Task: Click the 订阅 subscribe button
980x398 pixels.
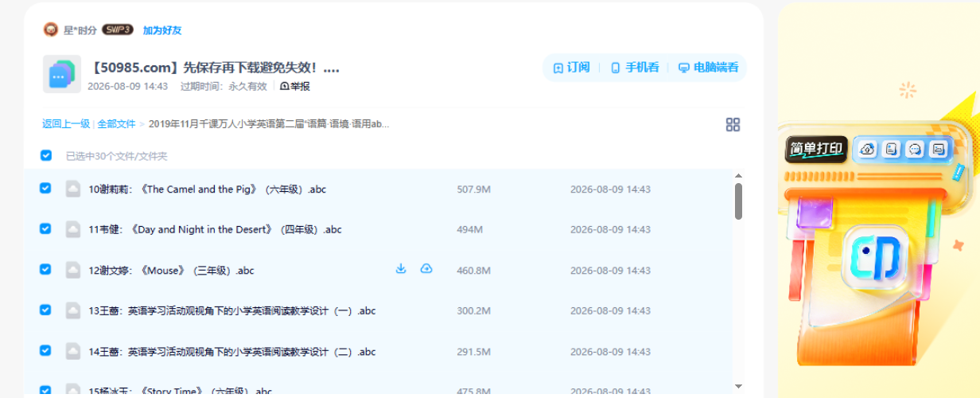Action: (571, 68)
